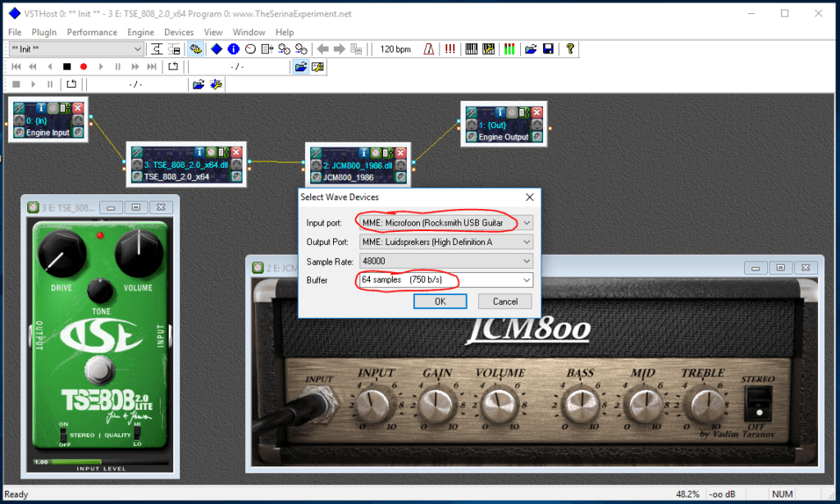Click the metronome icon beside 120 bpm

428,49
